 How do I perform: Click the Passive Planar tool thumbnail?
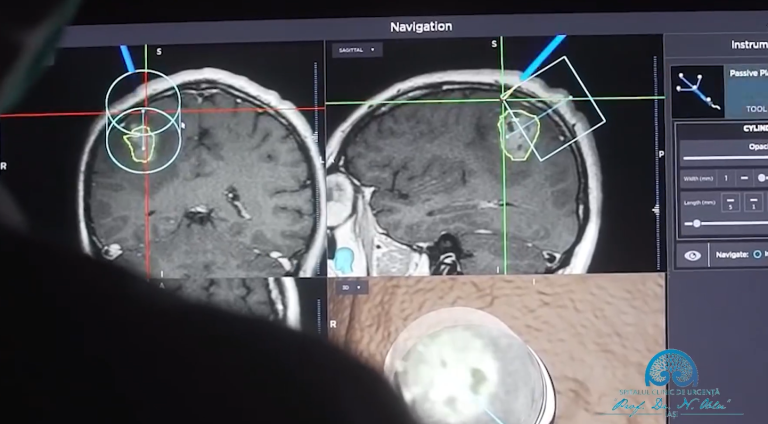pyautogui.click(x=697, y=92)
